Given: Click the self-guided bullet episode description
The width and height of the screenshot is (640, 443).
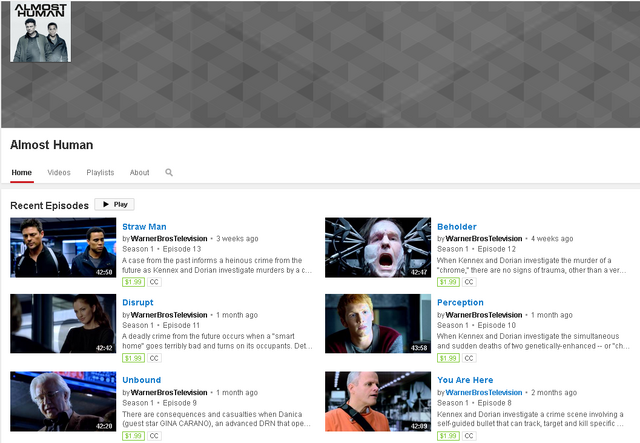Looking at the screenshot, I should point(530,419).
